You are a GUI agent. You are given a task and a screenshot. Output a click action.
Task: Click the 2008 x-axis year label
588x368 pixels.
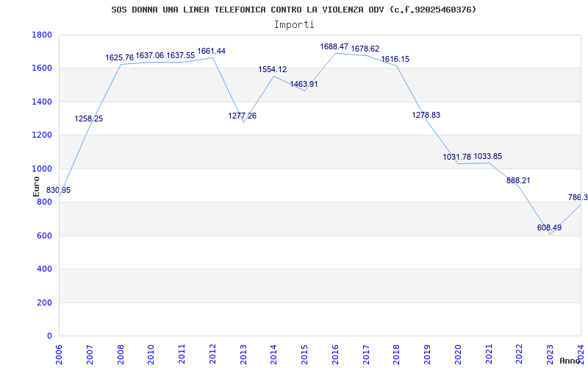[x=121, y=353]
